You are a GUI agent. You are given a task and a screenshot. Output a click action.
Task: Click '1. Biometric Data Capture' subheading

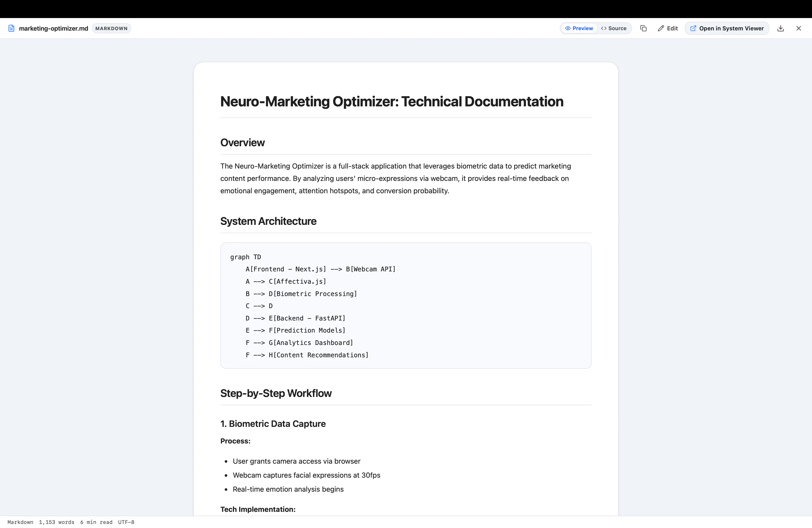click(x=273, y=424)
